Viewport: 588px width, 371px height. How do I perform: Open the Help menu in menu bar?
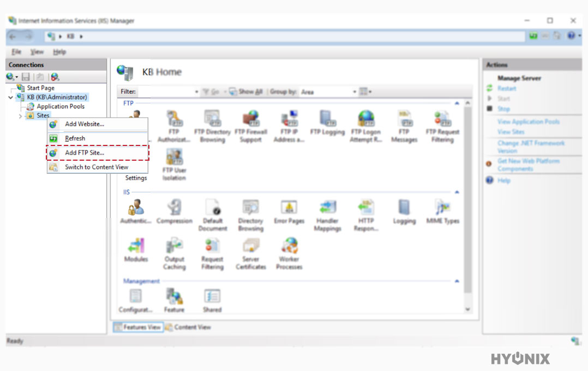[x=59, y=52]
